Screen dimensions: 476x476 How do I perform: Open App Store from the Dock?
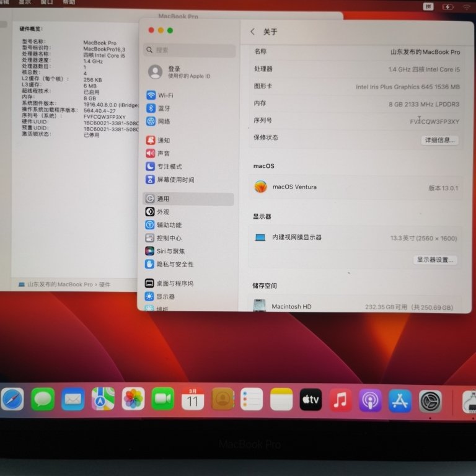pos(400,400)
